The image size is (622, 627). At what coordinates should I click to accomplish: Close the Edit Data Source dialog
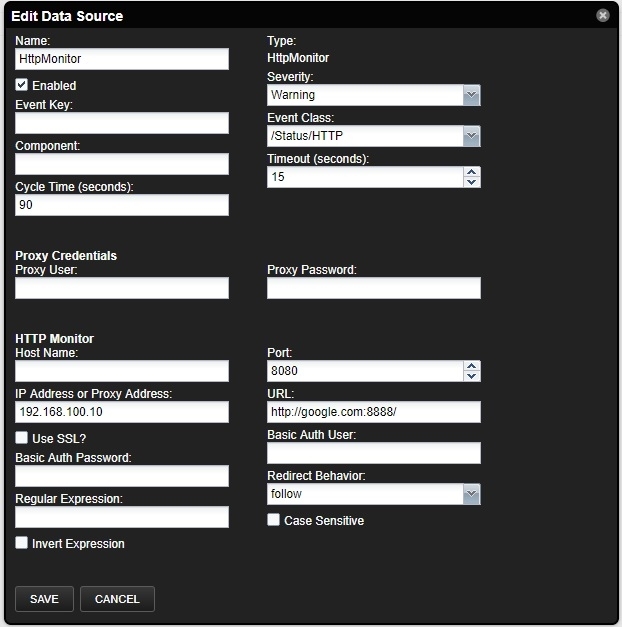pyautogui.click(x=602, y=16)
